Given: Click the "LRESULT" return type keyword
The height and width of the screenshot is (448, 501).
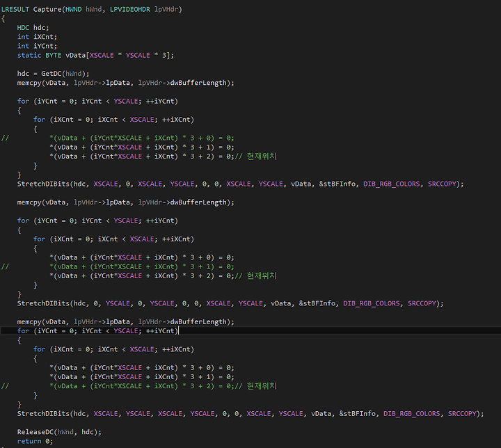Looking at the screenshot, I should pyautogui.click(x=15, y=9).
